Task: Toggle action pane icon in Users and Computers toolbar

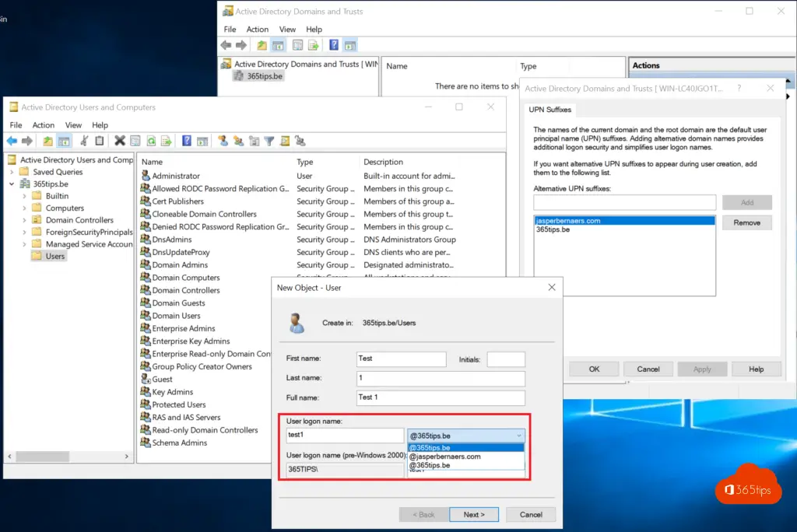Action: (202, 141)
